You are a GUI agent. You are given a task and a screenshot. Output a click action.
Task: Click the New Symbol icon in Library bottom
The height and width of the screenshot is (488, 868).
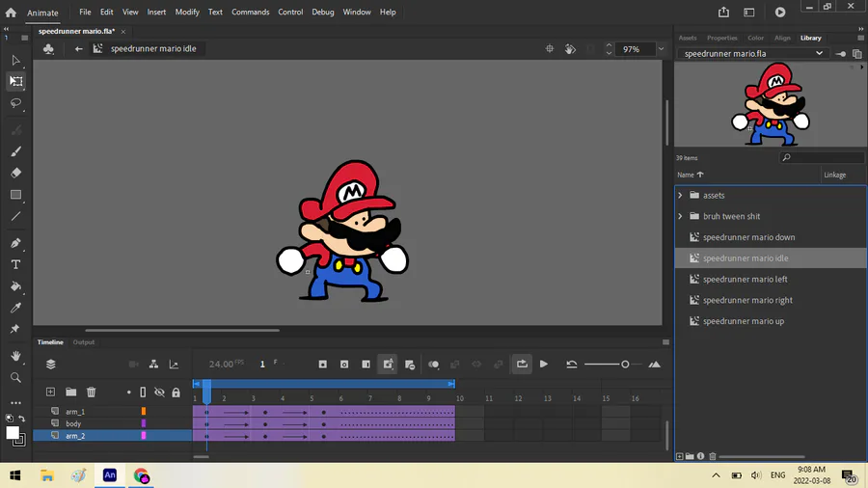pos(679,456)
